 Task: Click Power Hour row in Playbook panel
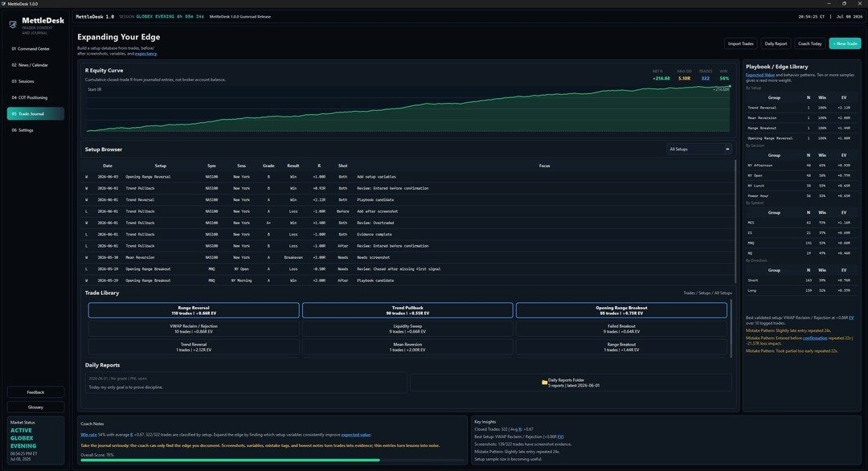tap(801, 196)
